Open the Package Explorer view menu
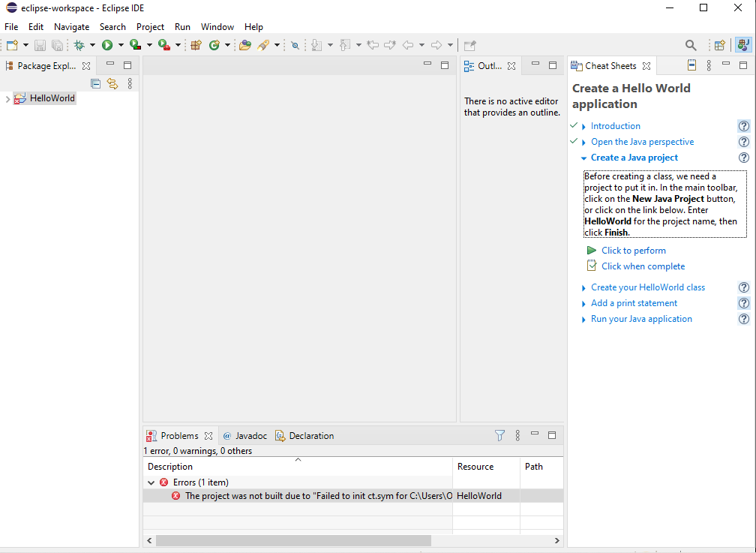 point(130,84)
